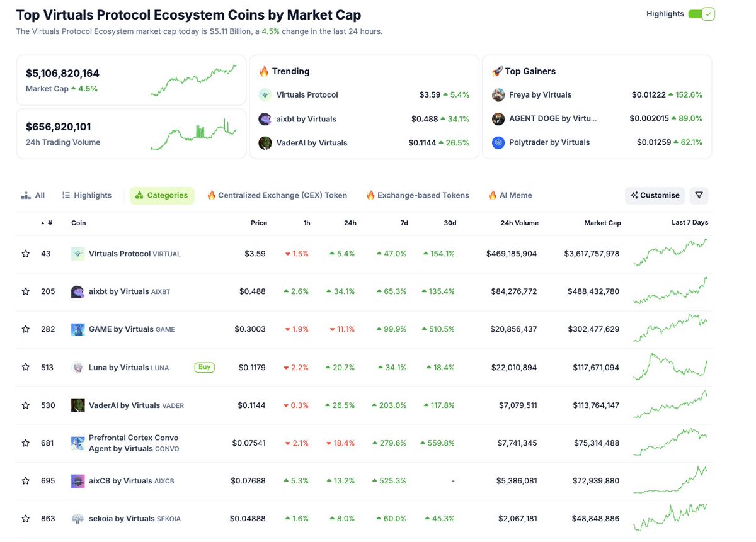756x542 pixels.
Task: Click the $3,617,757,978 market cap cell
Action: pos(592,254)
